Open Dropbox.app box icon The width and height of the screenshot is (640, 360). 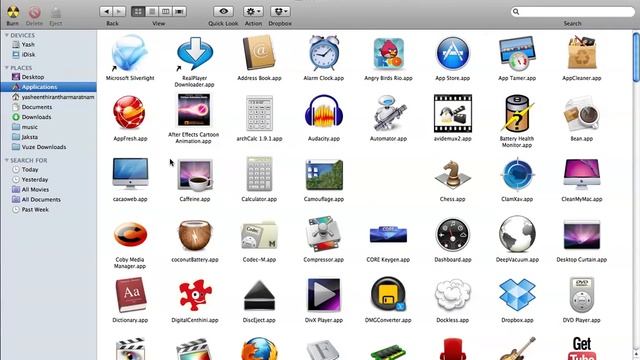click(517, 295)
